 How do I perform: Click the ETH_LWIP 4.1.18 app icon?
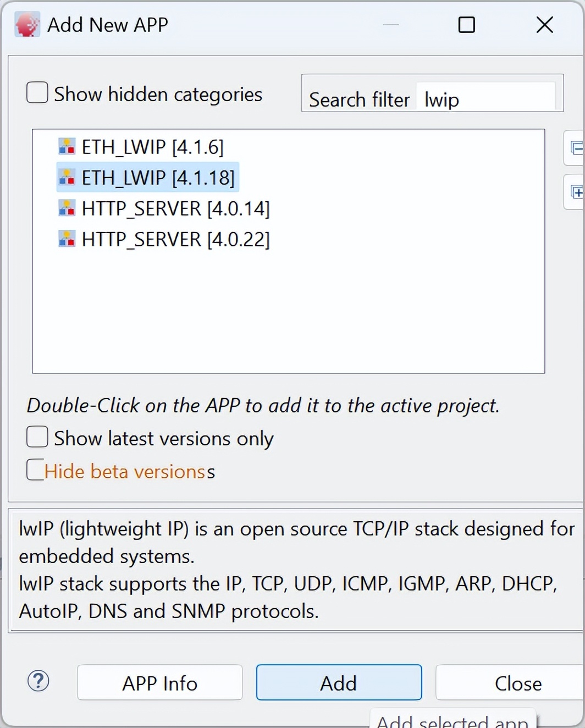tap(67, 178)
